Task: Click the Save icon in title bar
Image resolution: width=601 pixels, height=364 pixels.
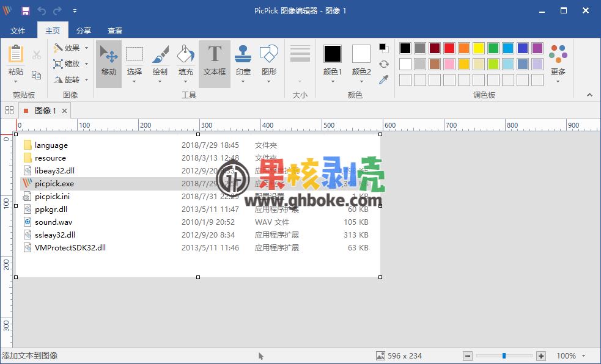Action: (x=25, y=11)
